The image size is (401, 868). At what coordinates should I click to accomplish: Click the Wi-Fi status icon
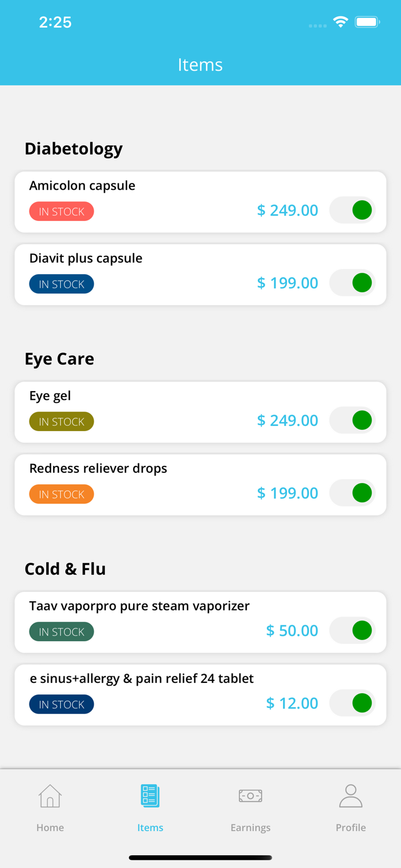click(x=340, y=21)
